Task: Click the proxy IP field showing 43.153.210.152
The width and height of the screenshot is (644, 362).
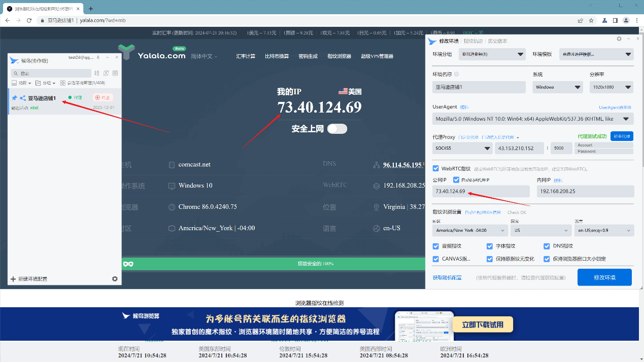Action: coord(515,148)
